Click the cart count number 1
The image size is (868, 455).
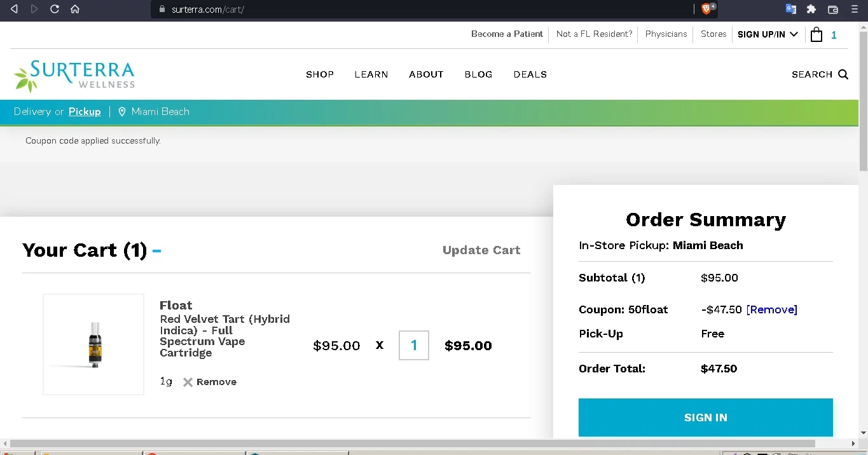click(834, 36)
